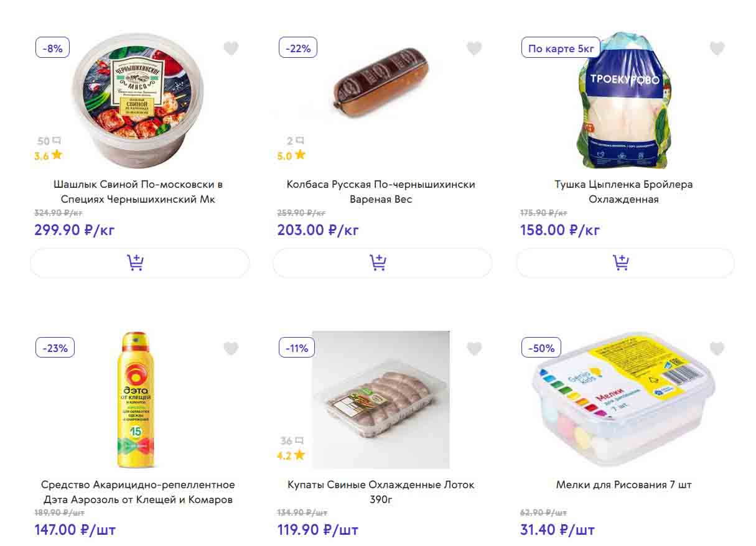Favorite the Шашлык Свиной product
The image size is (756, 546).
pos(231,48)
